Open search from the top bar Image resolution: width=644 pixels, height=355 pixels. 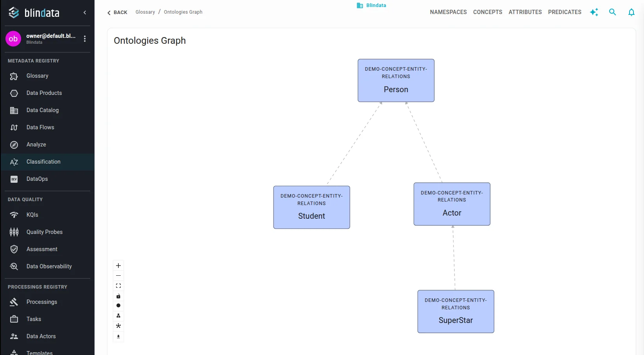pyautogui.click(x=612, y=12)
